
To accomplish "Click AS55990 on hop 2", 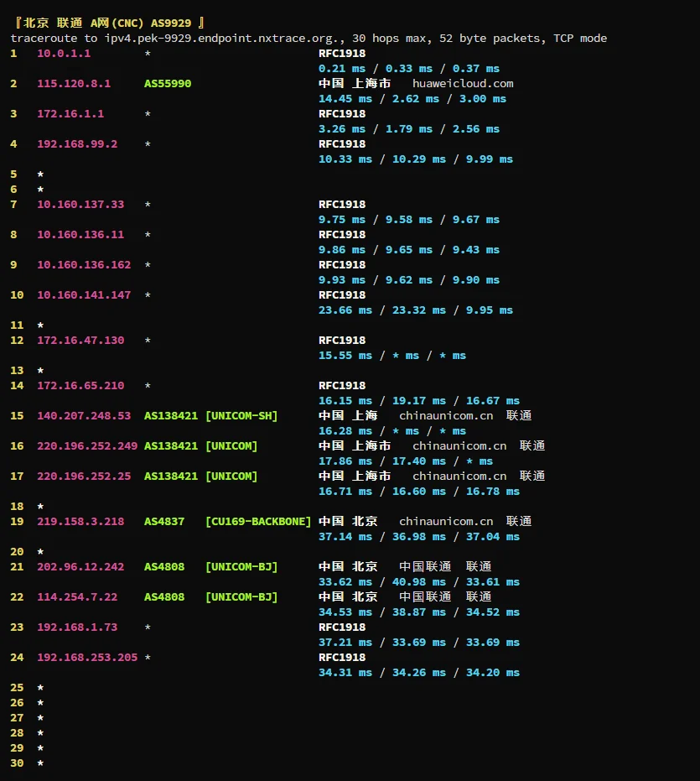I will tap(168, 84).
